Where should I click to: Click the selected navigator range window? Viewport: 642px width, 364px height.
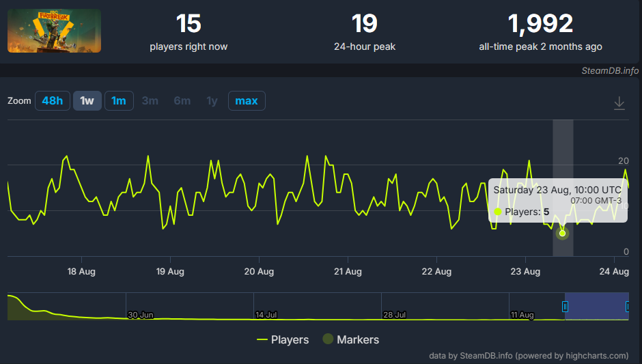[x=596, y=306]
